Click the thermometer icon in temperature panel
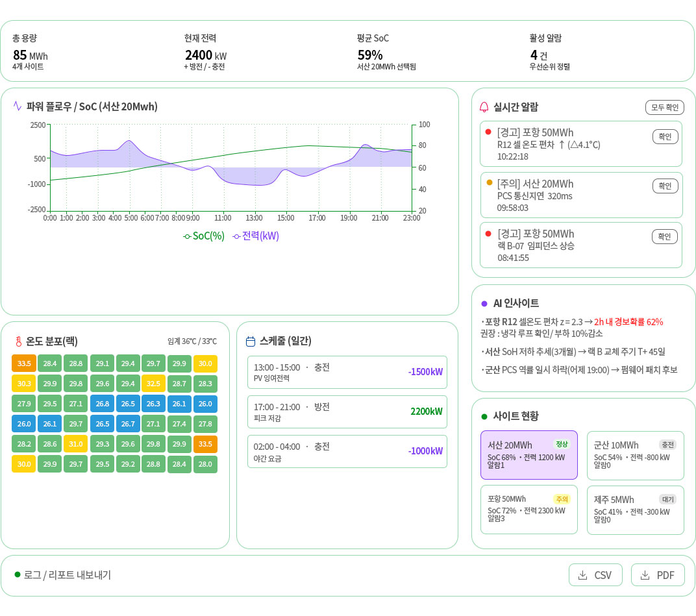 tap(18, 341)
